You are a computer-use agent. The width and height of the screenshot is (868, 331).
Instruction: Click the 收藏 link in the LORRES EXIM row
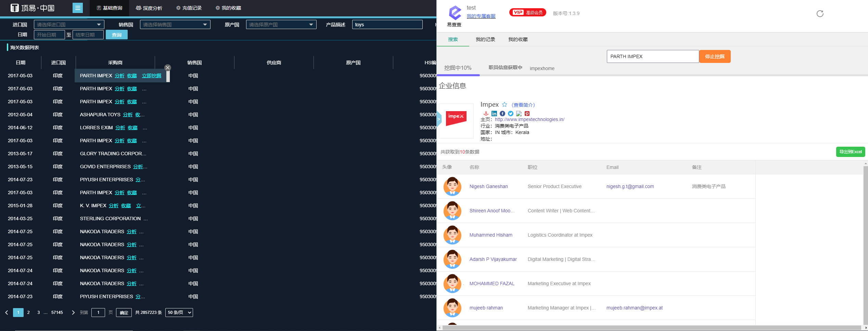(x=132, y=128)
